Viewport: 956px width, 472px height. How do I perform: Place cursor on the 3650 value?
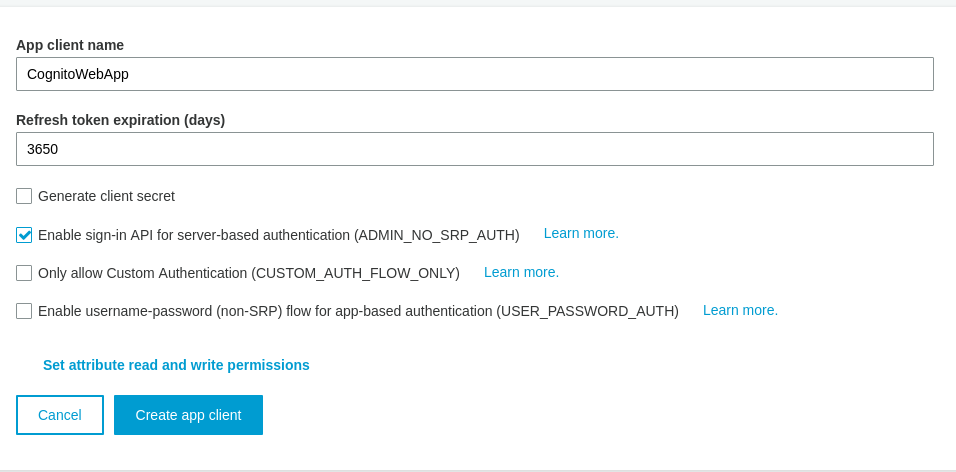(x=43, y=149)
